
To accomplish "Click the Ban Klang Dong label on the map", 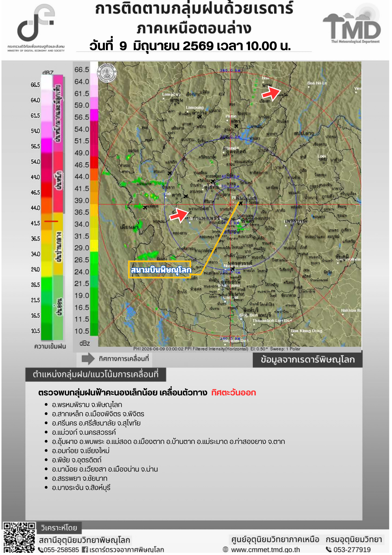I will pyautogui.click(x=307, y=331).
